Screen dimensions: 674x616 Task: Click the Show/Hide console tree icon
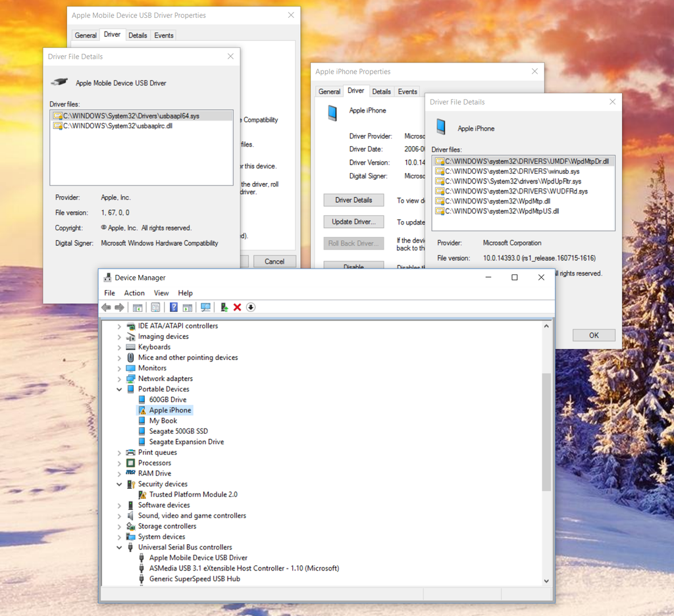pyautogui.click(x=138, y=307)
